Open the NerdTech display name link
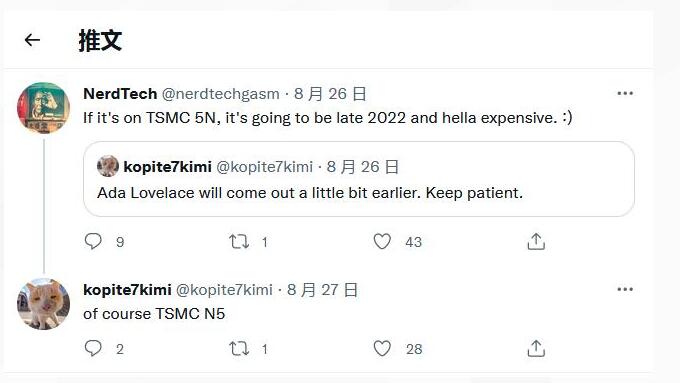680x383 pixels. pos(120,94)
